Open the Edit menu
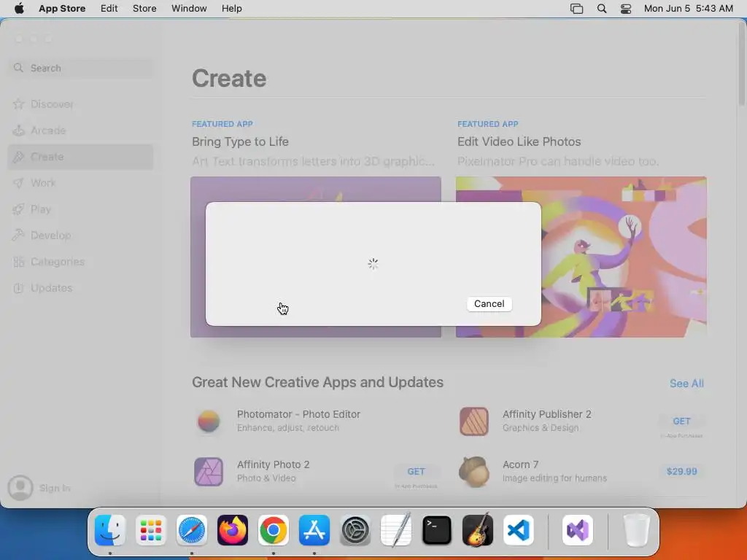This screenshot has width=747, height=560. coord(109,9)
